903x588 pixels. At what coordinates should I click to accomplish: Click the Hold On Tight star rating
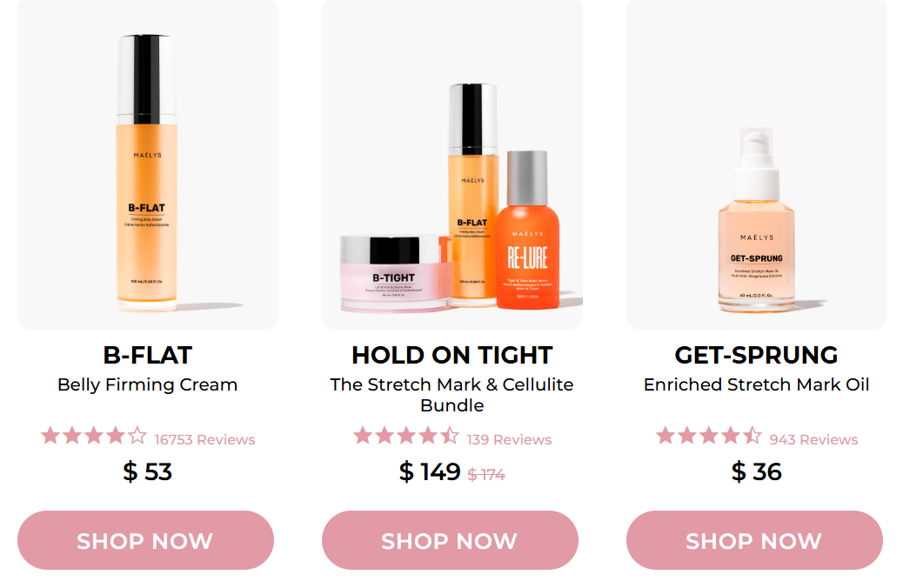point(406,436)
